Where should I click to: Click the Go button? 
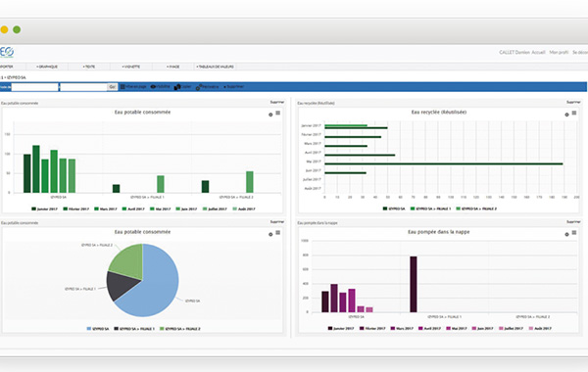point(112,87)
